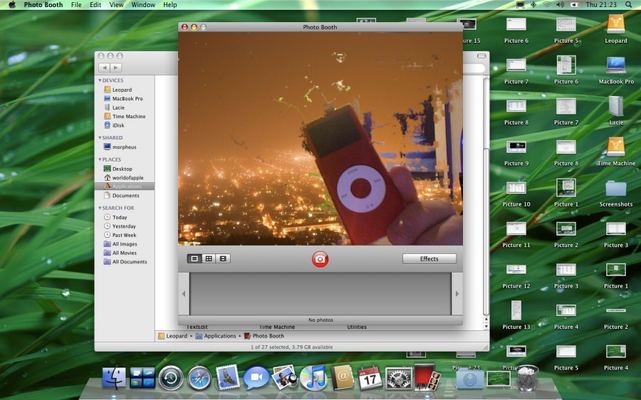Open Finder from the Dock
Screen dimensions: 641x400
pyautogui.click(x=114, y=378)
